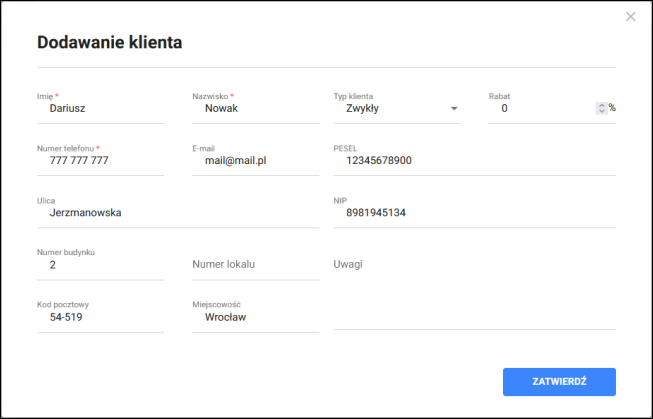
Task: Click the Numer budynku field
Action: click(x=100, y=265)
